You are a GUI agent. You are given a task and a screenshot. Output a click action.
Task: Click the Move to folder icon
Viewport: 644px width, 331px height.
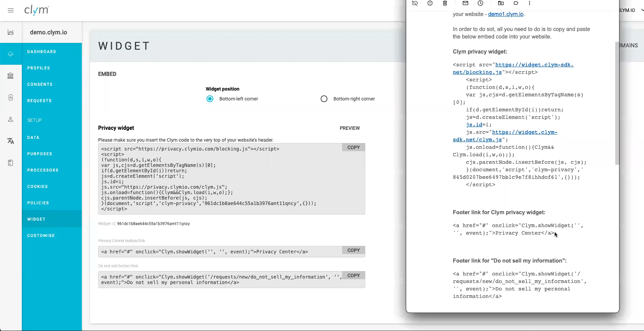point(501,3)
